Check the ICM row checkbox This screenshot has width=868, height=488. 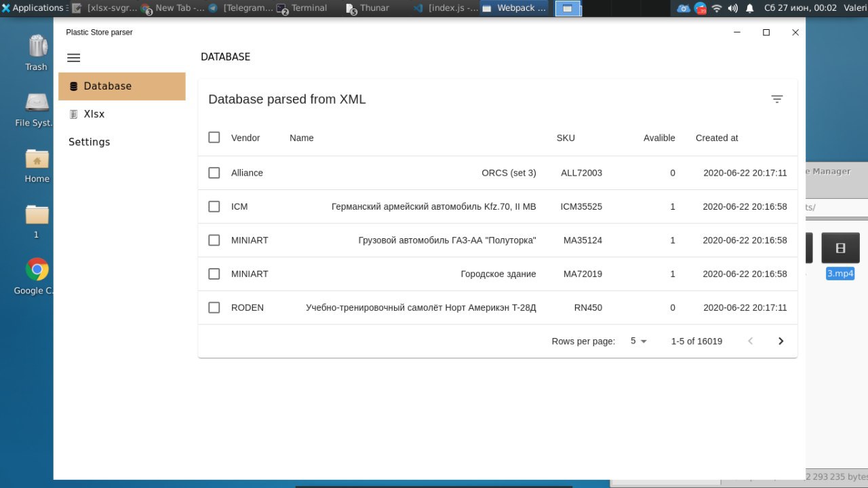pos(214,206)
